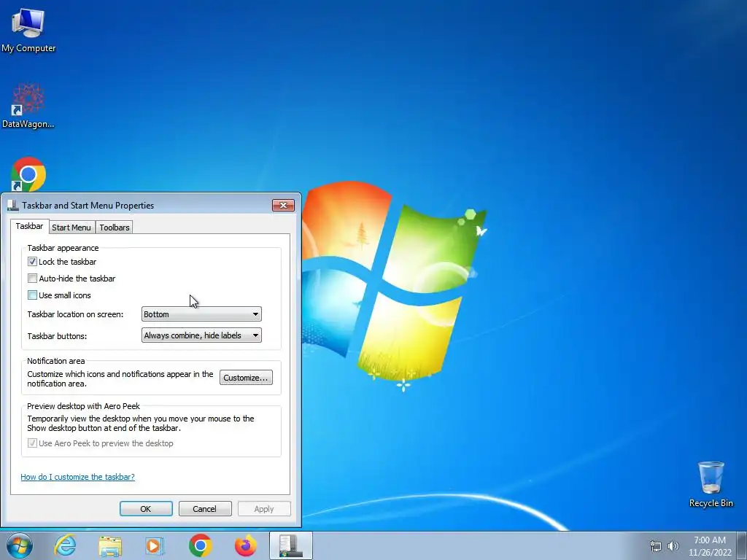Enable Auto-hide the taskbar
Screen dimensions: 747x560
click(32, 278)
